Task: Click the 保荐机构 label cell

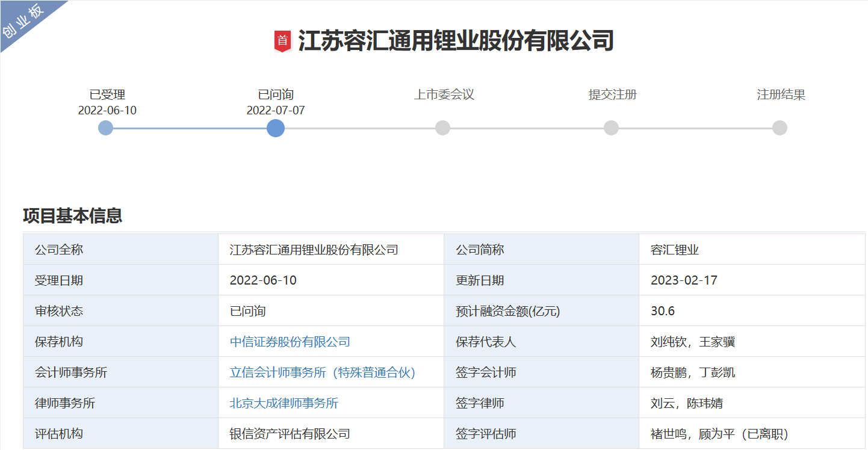Action: click(120, 342)
